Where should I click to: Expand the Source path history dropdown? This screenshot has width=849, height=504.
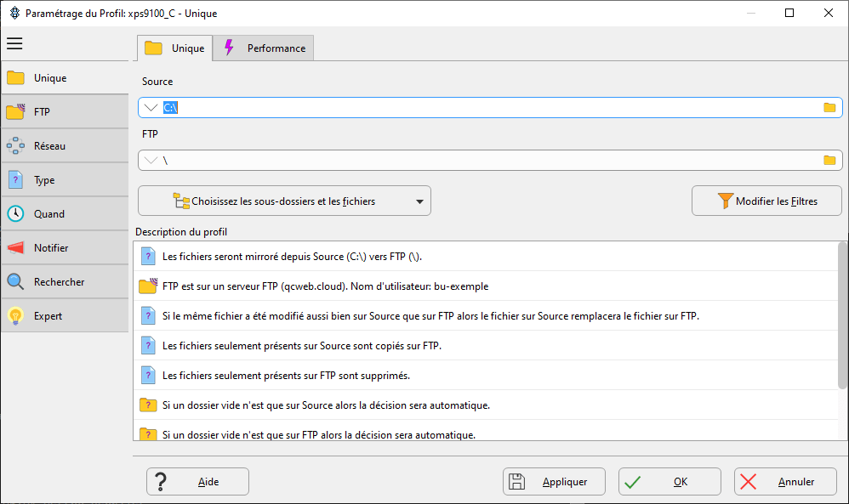(151, 108)
